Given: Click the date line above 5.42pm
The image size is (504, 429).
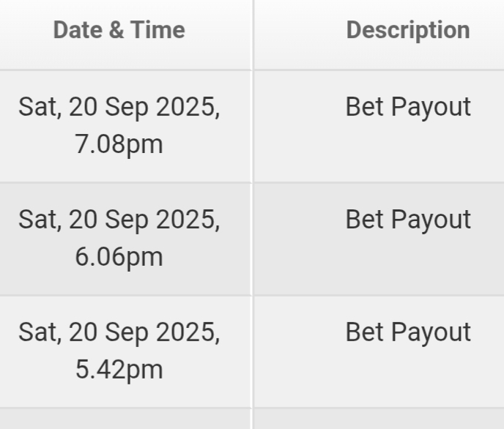Looking at the screenshot, I should [x=119, y=332].
